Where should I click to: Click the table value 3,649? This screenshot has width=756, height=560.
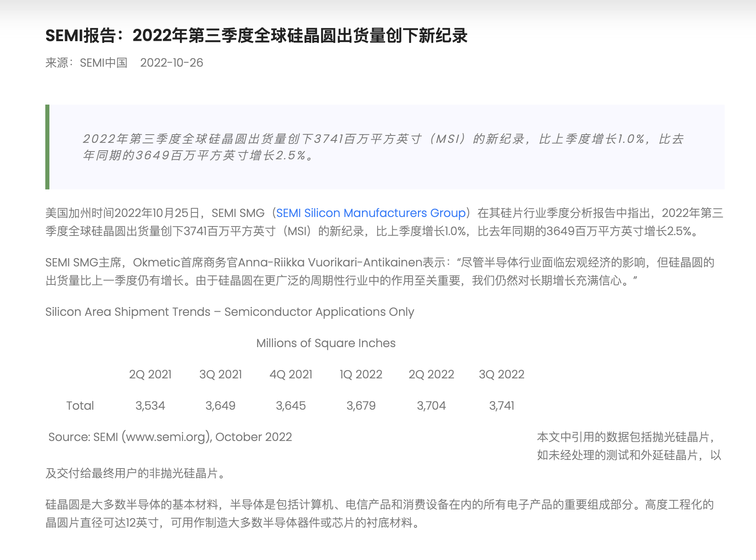point(221,406)
